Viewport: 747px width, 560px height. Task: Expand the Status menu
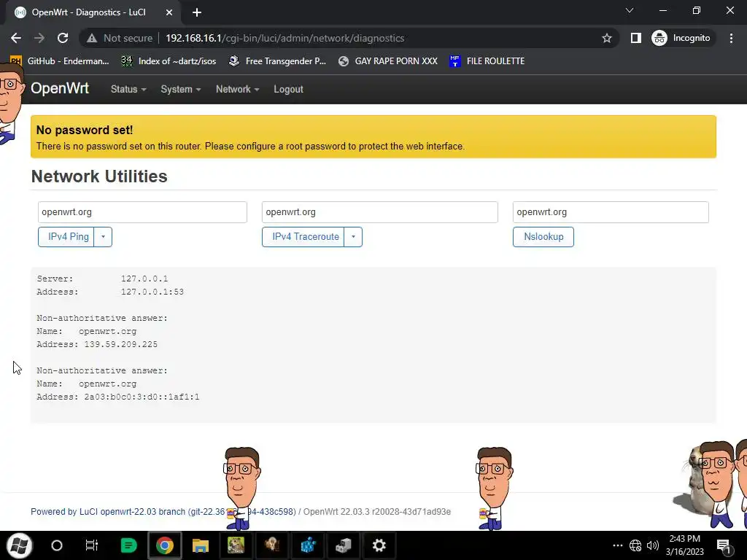pos(128,89)
